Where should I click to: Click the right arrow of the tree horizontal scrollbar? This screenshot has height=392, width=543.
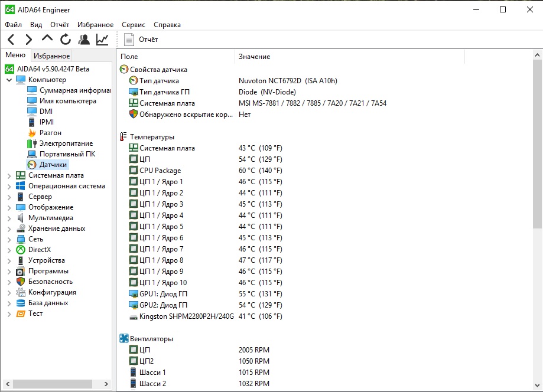point(106,384)
